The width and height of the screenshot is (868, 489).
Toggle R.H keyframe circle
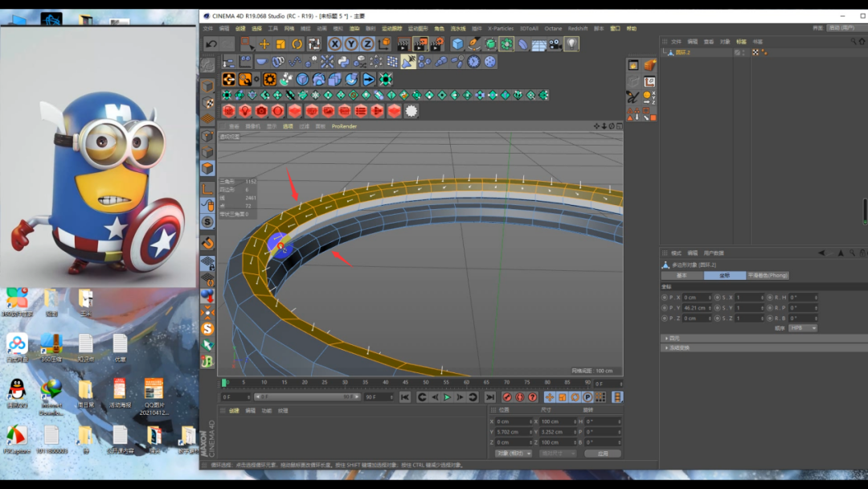(770, 298)
